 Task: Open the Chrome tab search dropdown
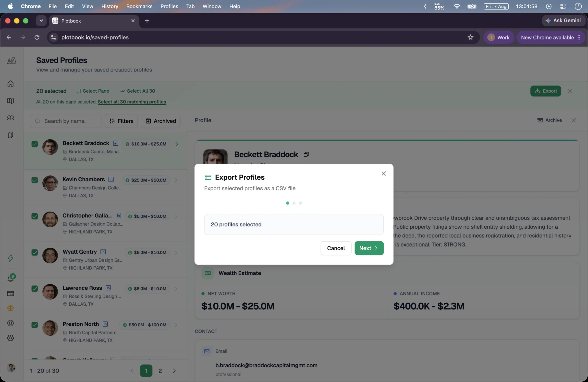(41, 21)
